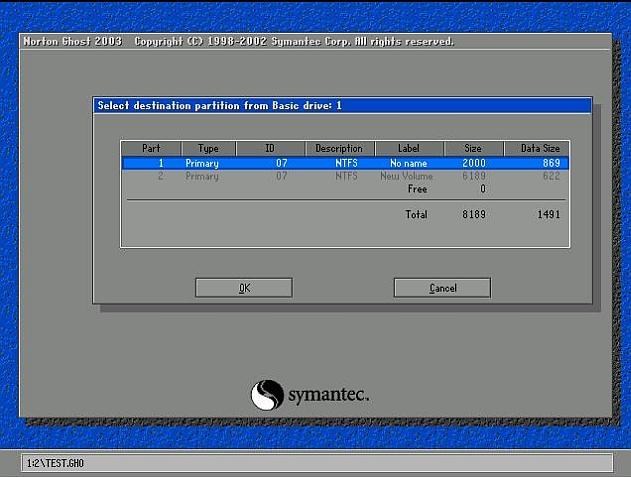Click the NTFS description in the highlighted row
Viewport: 631px width, 477px height.
click(x=346, y=163)
